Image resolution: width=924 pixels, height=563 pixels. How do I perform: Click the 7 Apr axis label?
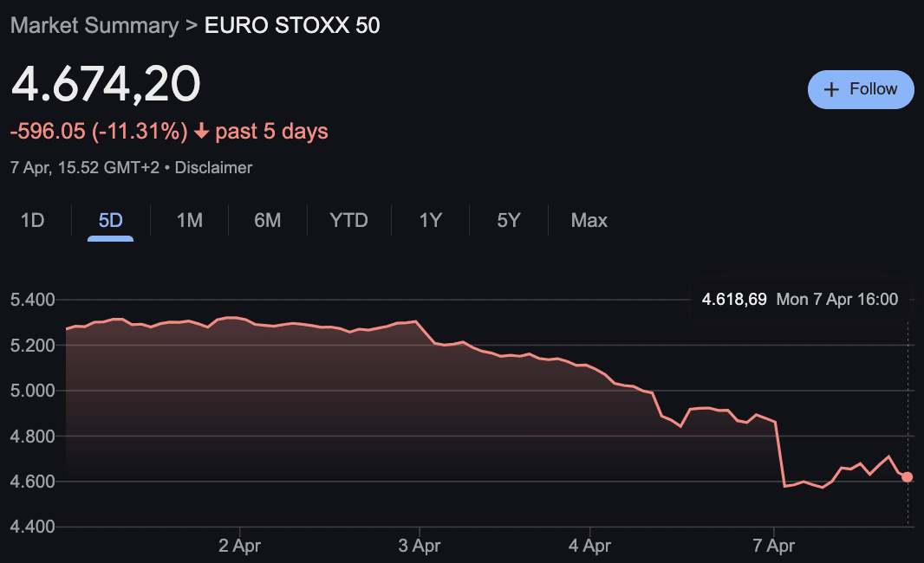tap(774, 547)
